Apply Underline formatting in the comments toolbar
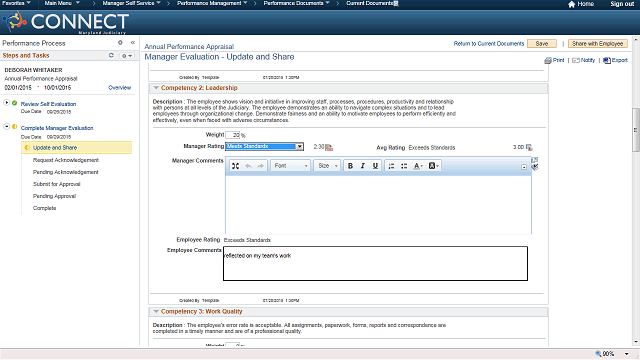The image size is (640, 360). pyautogui.click(x=375, y=166)
